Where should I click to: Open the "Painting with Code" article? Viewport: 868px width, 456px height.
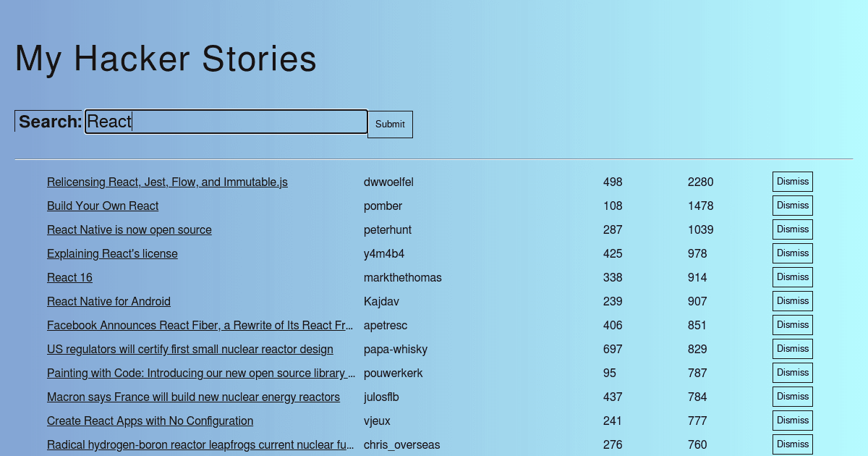[x=201, y=373]
